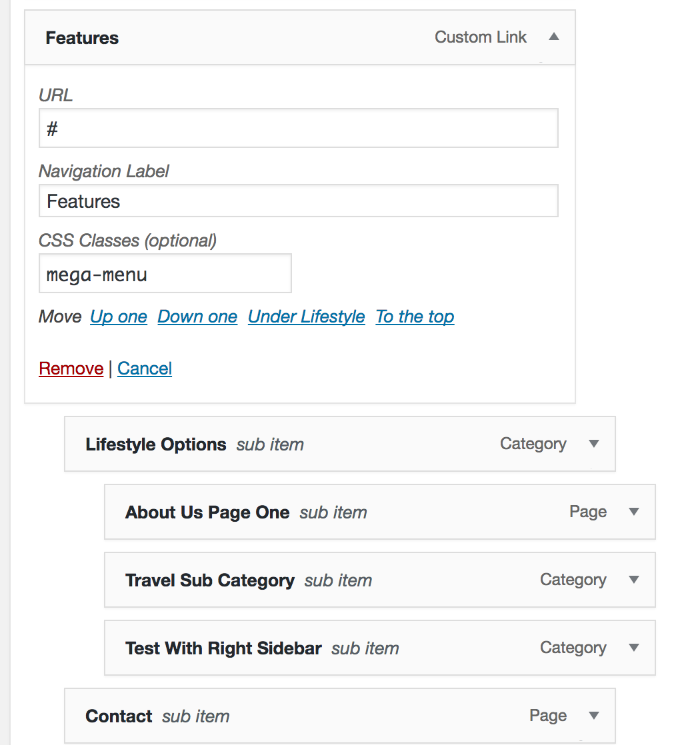Viewport: 700px width, 745px height.
Task: Expand About Us Page One settings arrow
Action: [634, 512]
